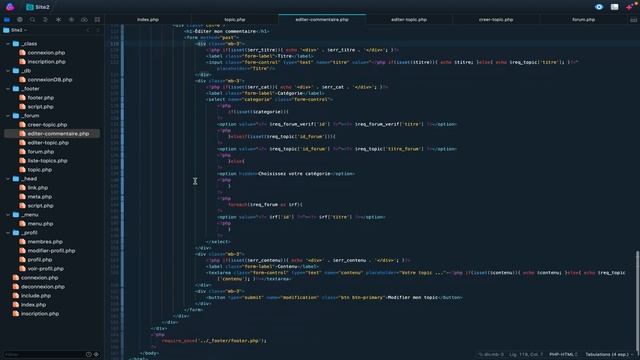Viewport: 640px width, 360px height.
Task: Collapse the _forum folder
Action: click(8, 116)
